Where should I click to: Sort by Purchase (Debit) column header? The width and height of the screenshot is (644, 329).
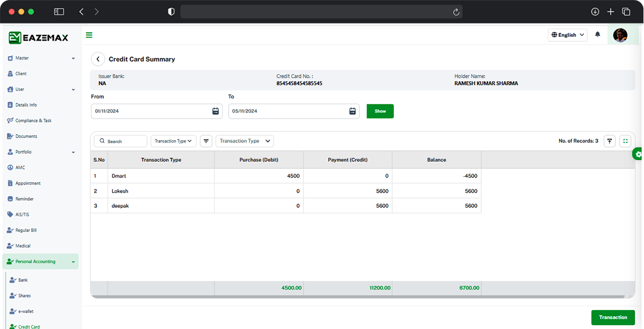(259, 160)
